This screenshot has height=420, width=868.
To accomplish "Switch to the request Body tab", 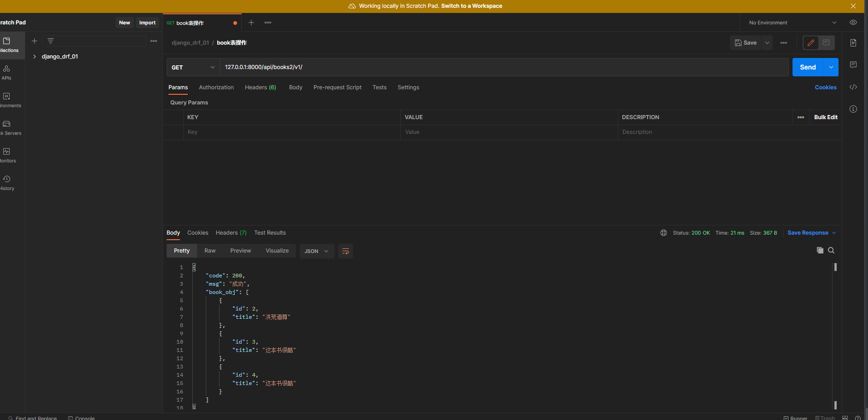I will (295, 87).
